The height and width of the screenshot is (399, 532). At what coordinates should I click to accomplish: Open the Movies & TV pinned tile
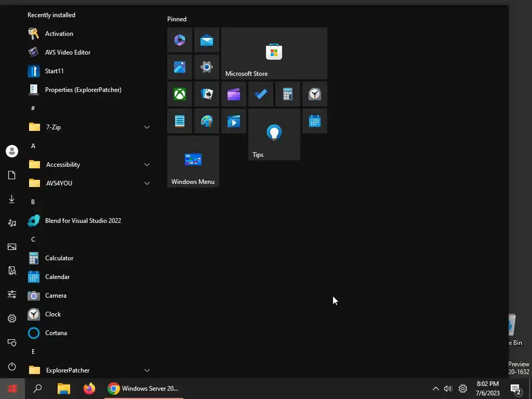(x=234, y=121)
